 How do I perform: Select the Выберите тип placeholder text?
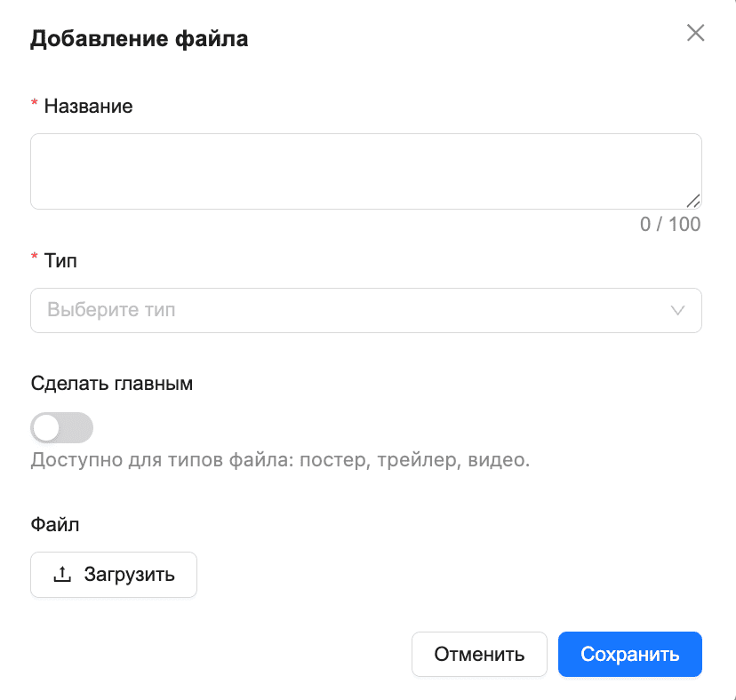coord(111,310)
